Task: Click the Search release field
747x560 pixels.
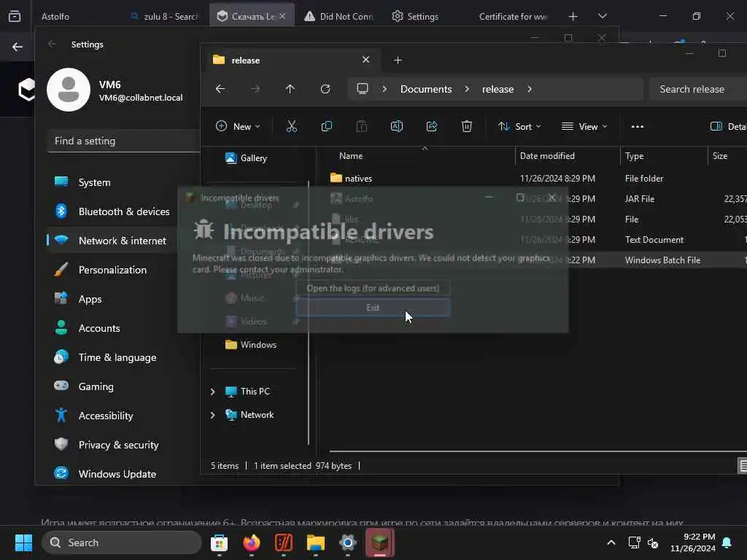Action: 698,89
